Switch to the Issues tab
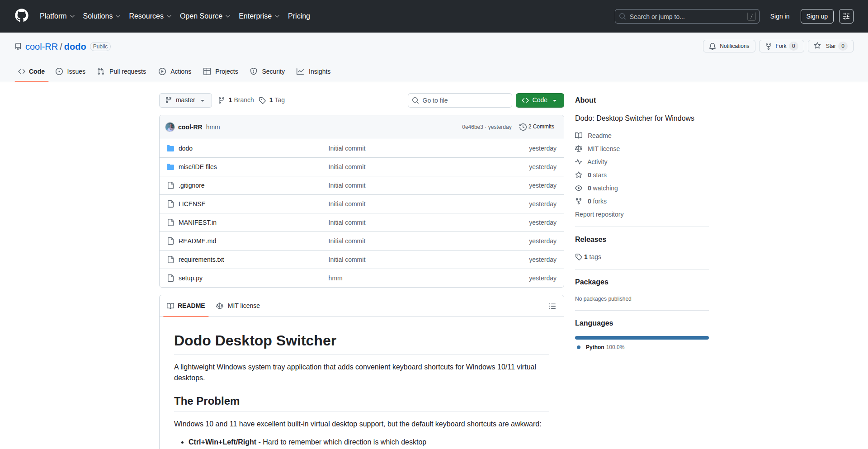Screen dimensions: 868x449 pos(71,71)
